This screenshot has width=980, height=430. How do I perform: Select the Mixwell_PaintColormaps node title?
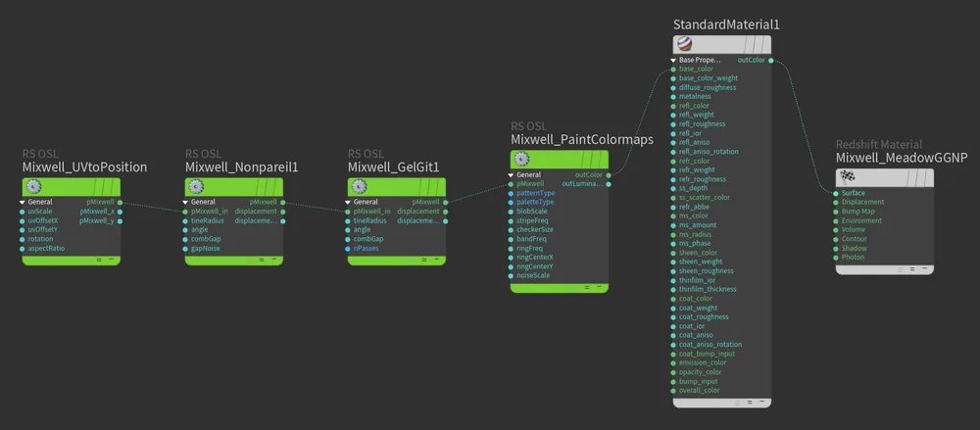pos(582,140)
